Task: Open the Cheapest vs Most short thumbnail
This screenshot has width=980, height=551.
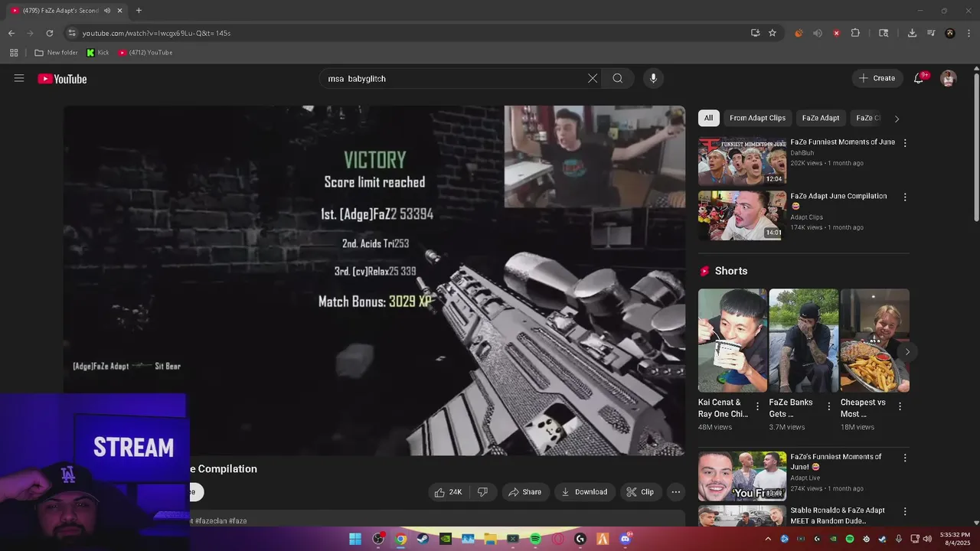Action: tap(875, 341)
